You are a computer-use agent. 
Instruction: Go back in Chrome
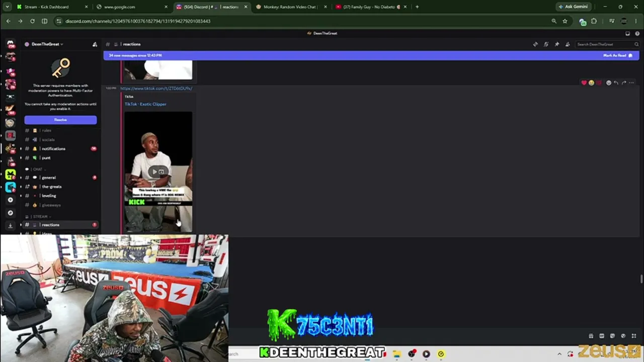(x=8, y=21)
